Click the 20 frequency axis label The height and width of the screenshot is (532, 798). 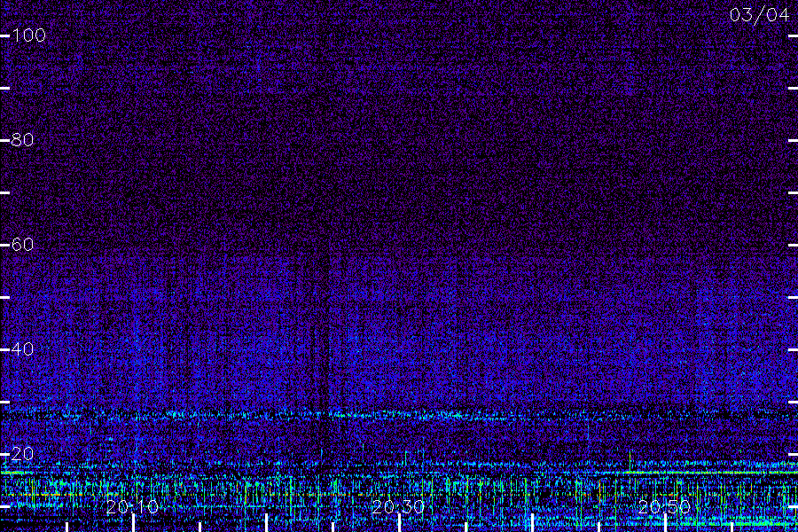(22, 453)
